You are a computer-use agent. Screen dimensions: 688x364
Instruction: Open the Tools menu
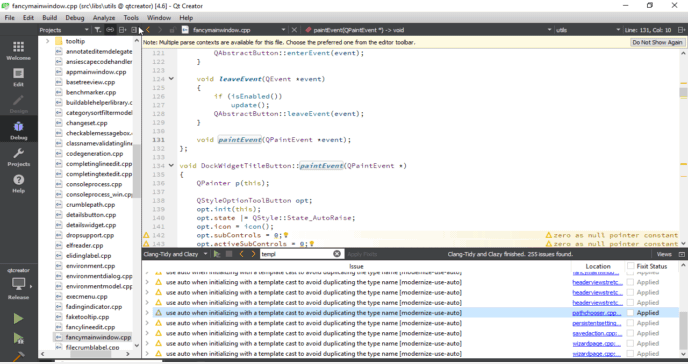[131, 18]
